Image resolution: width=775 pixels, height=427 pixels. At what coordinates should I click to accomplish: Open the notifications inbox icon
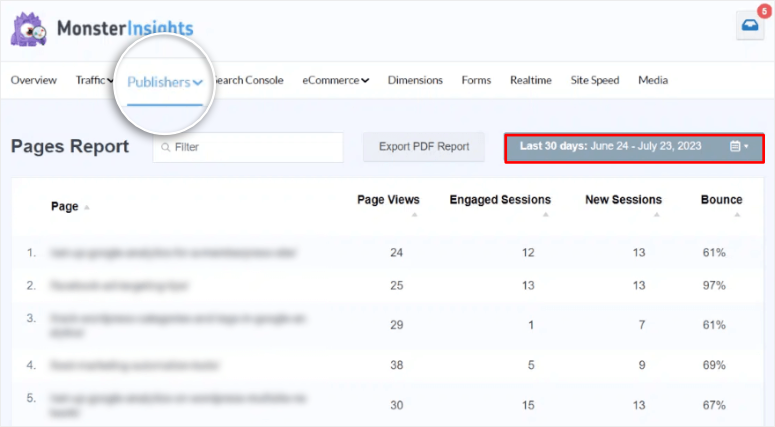click(x=750, y=25)
